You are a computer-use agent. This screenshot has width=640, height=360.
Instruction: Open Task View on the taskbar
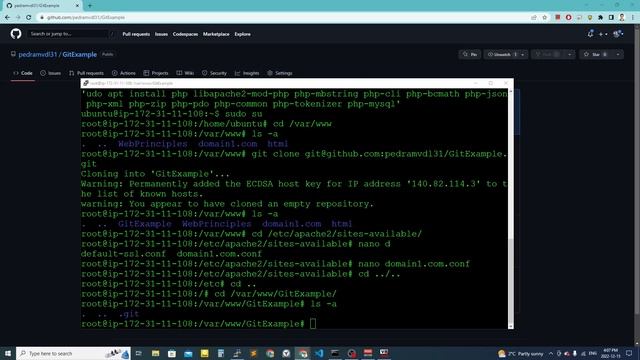pos(139,353)
